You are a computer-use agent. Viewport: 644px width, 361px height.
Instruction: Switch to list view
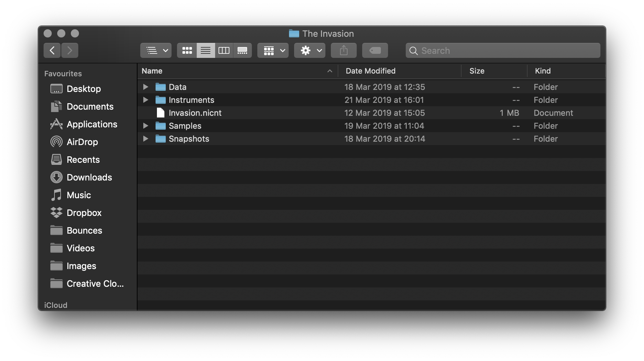click(x=206, y=50)
